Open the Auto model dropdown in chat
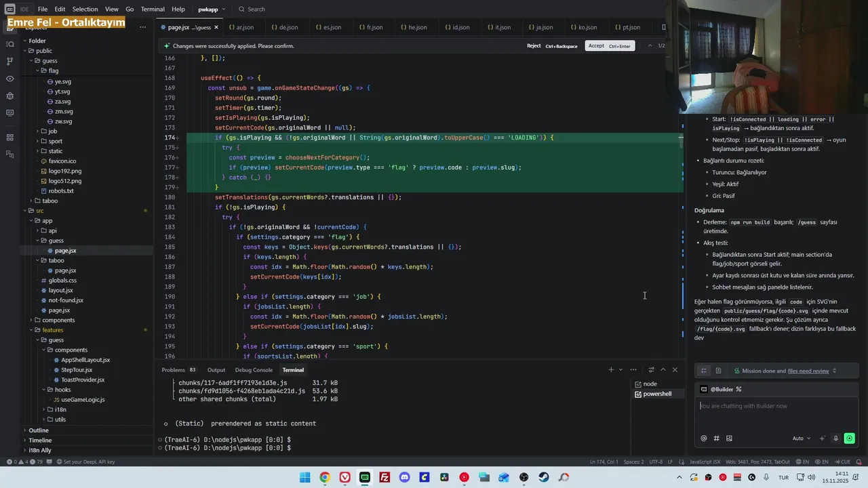Screen dimensions: 868x488 801,439
